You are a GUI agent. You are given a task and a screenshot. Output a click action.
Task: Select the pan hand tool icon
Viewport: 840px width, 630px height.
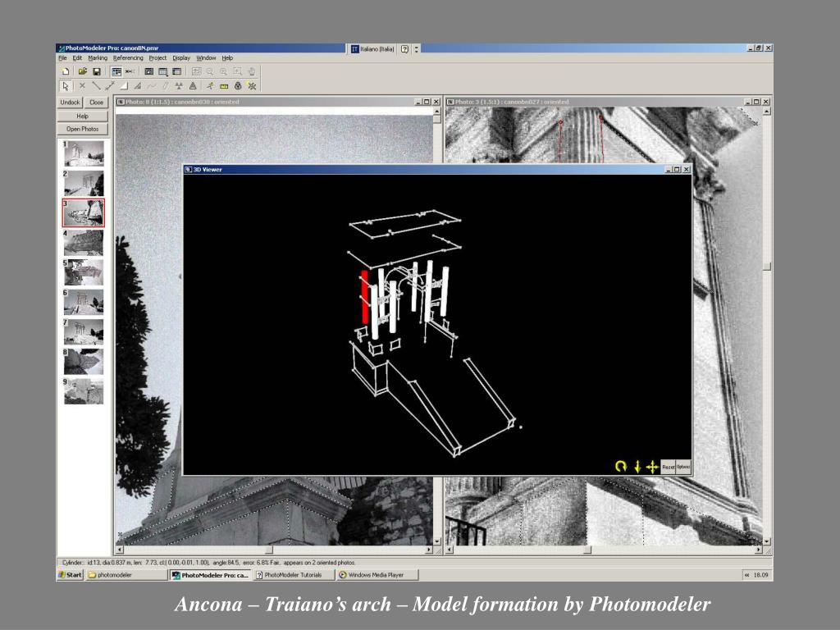pyautogui.click(x=251, y=71)
